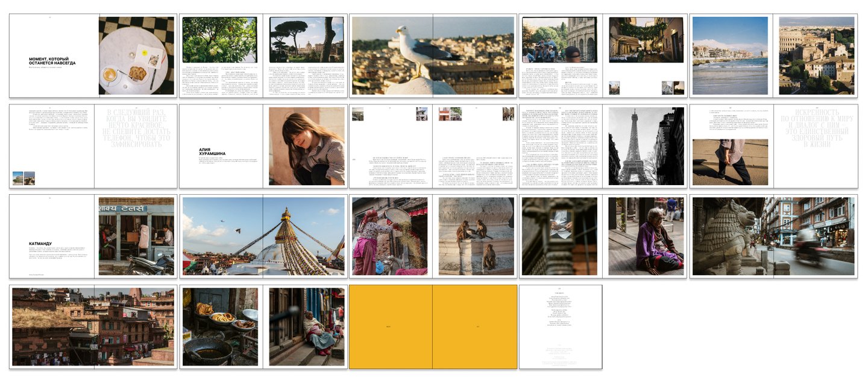Open the smiling girl with bangs portrait
This screenshot has height=383, width=868.
[307, 146]
